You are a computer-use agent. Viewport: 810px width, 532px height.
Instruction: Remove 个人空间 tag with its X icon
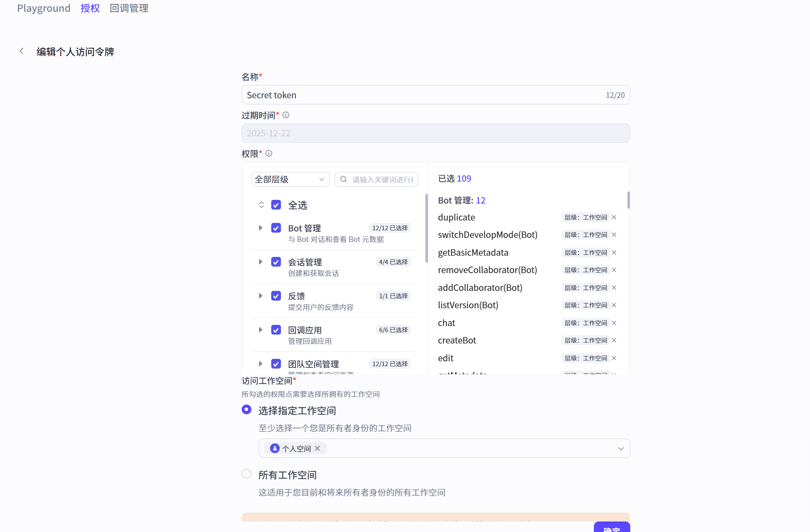point(317,449)
